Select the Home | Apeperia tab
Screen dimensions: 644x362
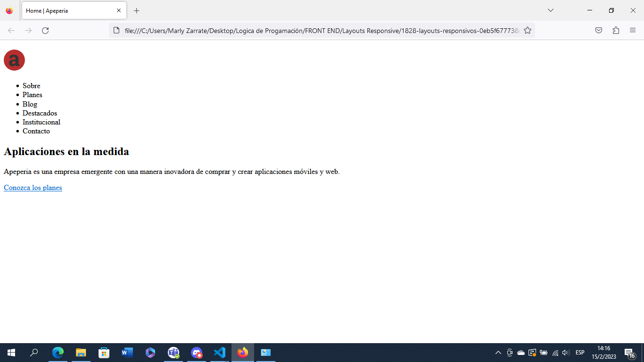[x=74, y=10]
